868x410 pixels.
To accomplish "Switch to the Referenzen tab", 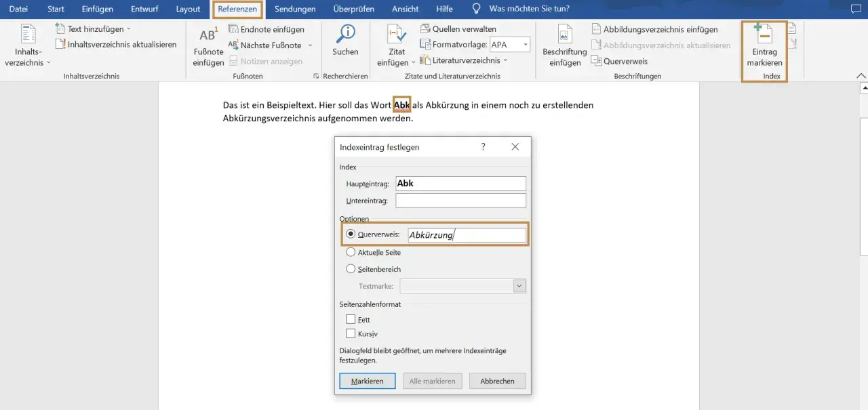I will (237, 9).
